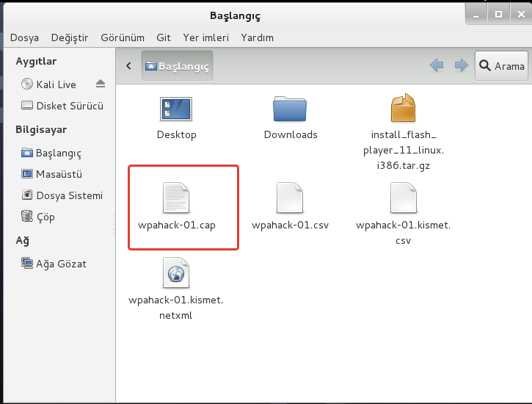The image size is (532, 404).
Task: Select the wpahack-01.cap file icon
Action: (x=176, y=198)
